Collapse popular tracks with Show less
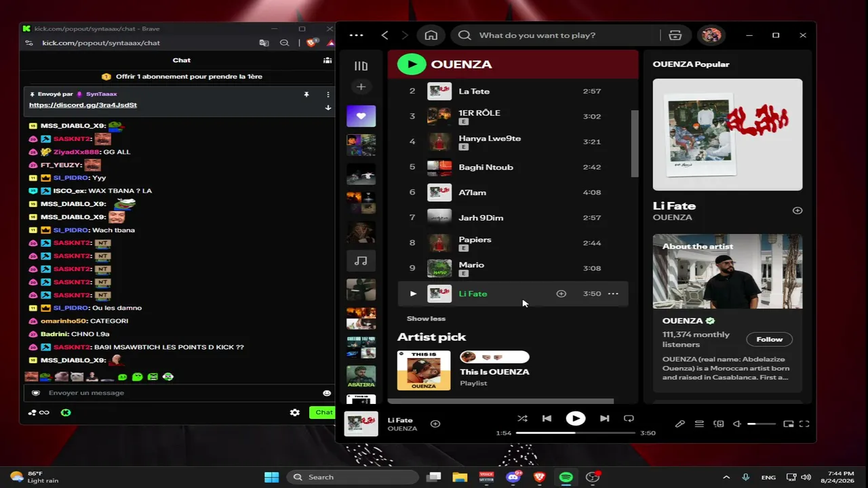 coord(426,319)
